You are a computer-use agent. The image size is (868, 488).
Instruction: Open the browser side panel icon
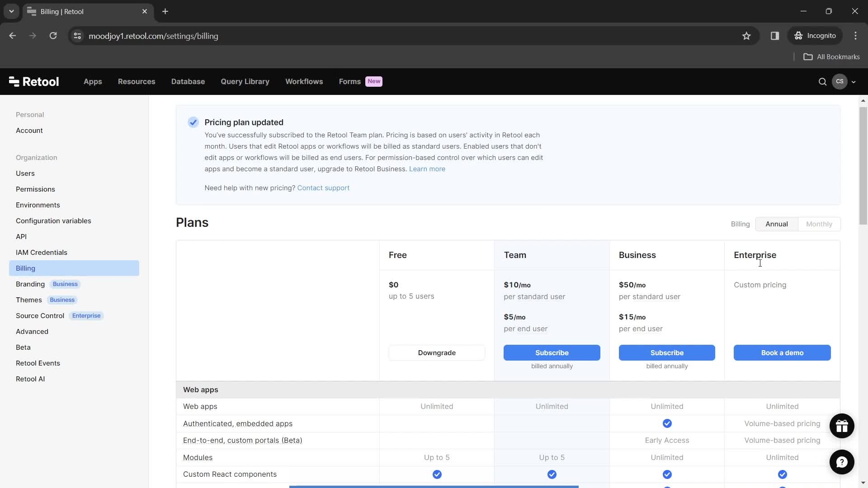(x=775, y=36)
